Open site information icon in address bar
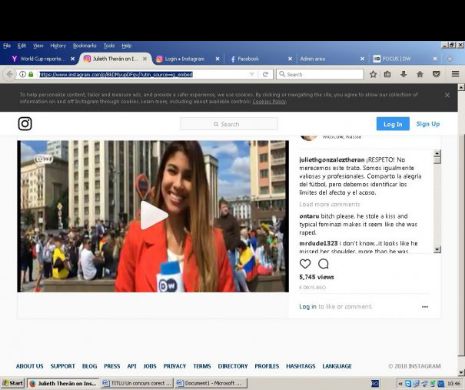Viewport: 465px width, 390px height. pyautogui.click(x=22, y=74)
